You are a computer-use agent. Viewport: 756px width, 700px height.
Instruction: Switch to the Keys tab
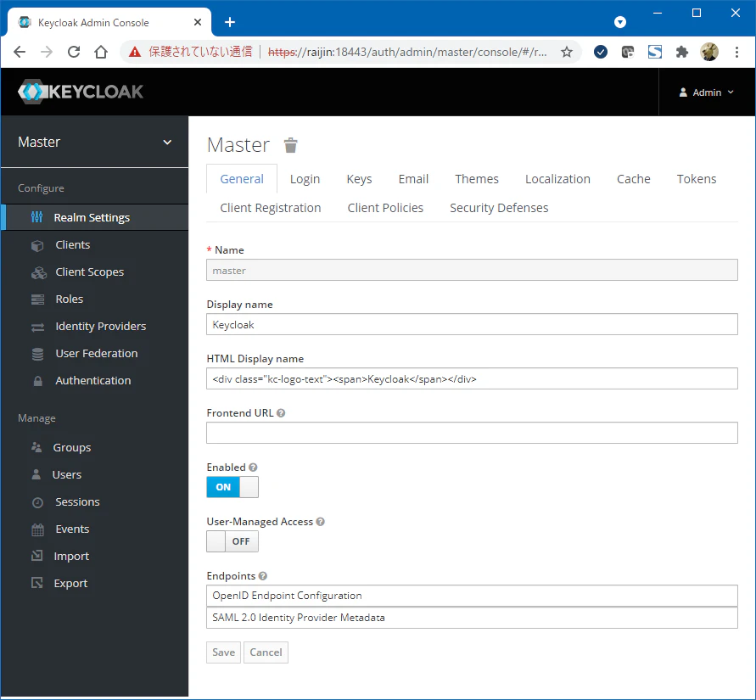[359, 179]
